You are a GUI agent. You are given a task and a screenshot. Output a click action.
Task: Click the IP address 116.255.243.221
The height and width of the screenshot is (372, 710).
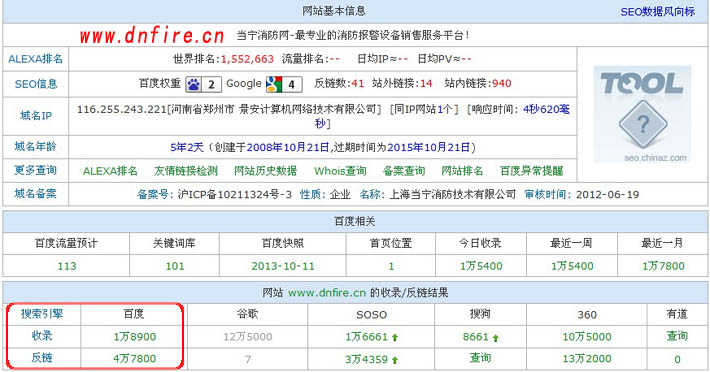122,110
